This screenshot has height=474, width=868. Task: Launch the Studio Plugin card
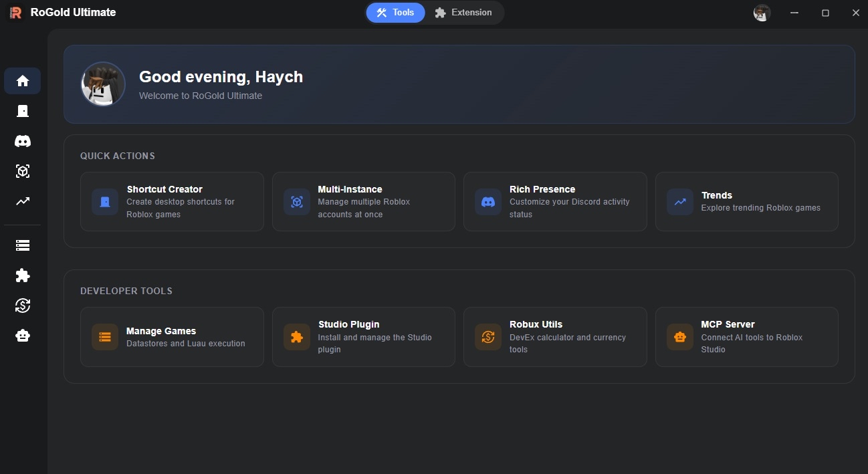(x=363, y=337)
